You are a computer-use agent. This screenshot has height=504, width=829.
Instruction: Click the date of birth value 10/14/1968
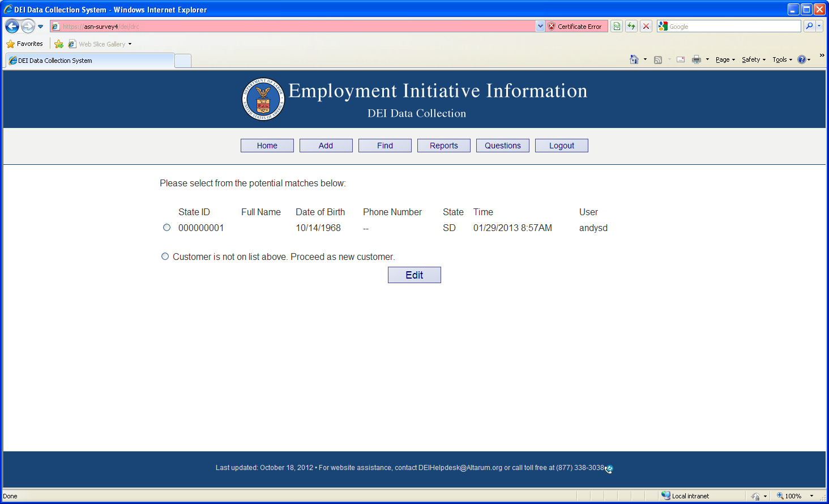tap(318, 228)
